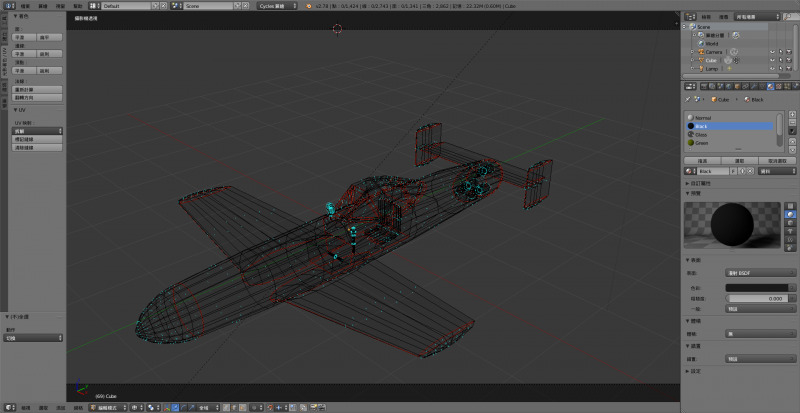Toggle Cube selectability cursor in outliner
This screenshot has height=413, width=800.
point(781,60)
